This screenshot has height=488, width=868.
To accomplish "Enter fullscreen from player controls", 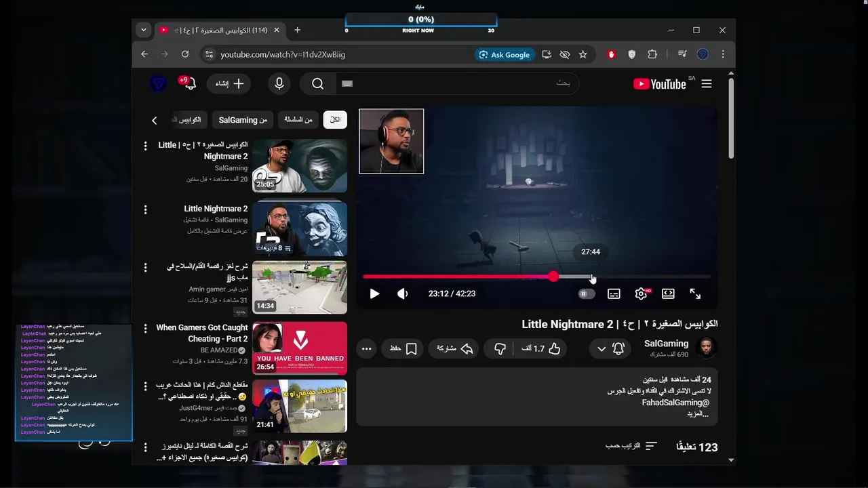I will (x=695, y=293).
